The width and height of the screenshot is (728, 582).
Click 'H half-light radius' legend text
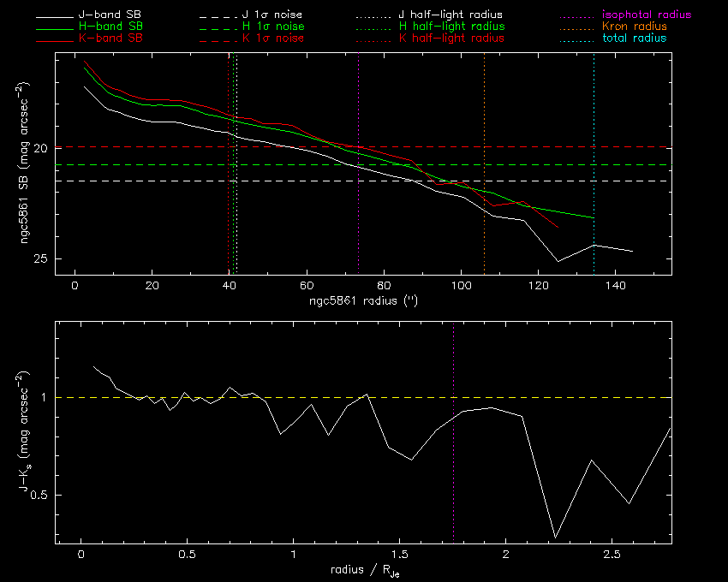click(451, 27)
